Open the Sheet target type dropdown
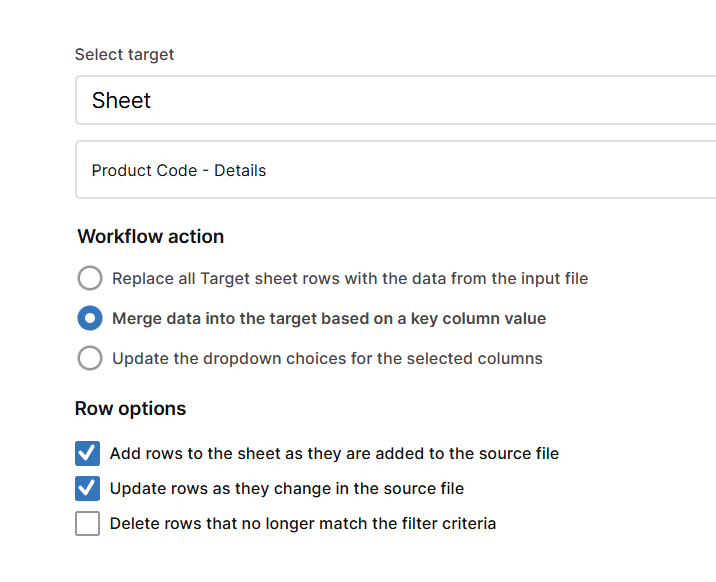The image size is (716, 582). pos(395,100)
